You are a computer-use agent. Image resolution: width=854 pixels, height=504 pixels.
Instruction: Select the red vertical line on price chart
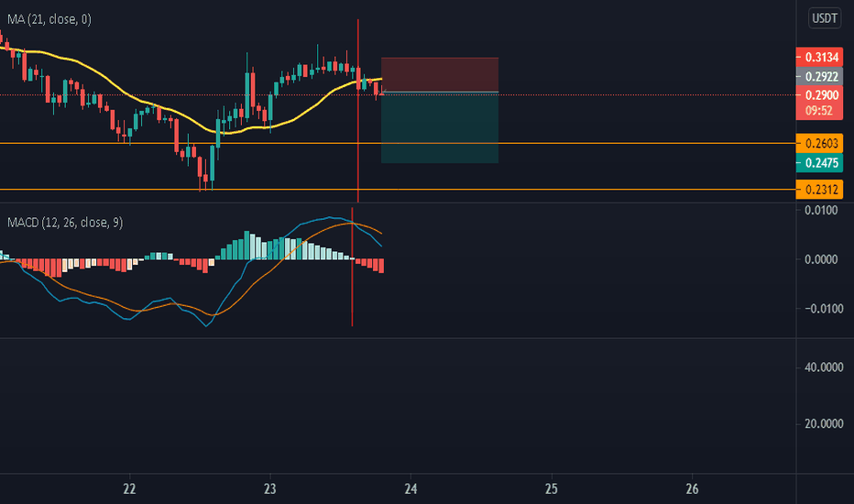pos(358,111)
